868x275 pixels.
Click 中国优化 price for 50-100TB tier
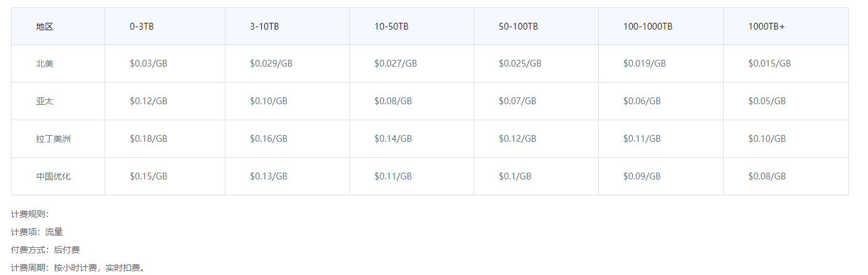[515, 176]
